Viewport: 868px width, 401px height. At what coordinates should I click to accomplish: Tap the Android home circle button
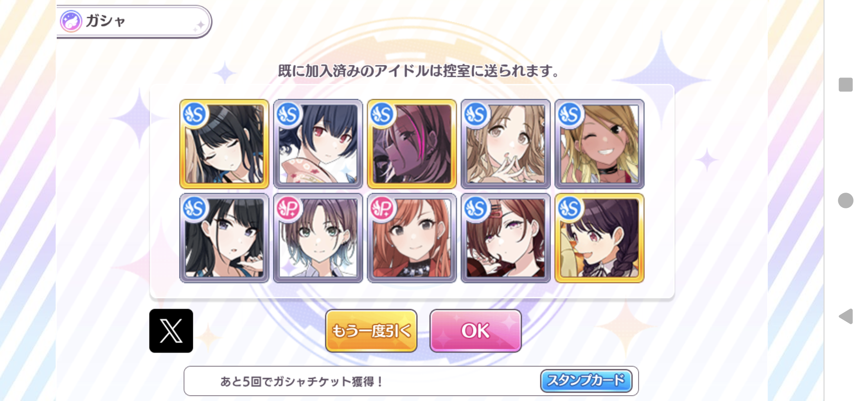[845, 200]
